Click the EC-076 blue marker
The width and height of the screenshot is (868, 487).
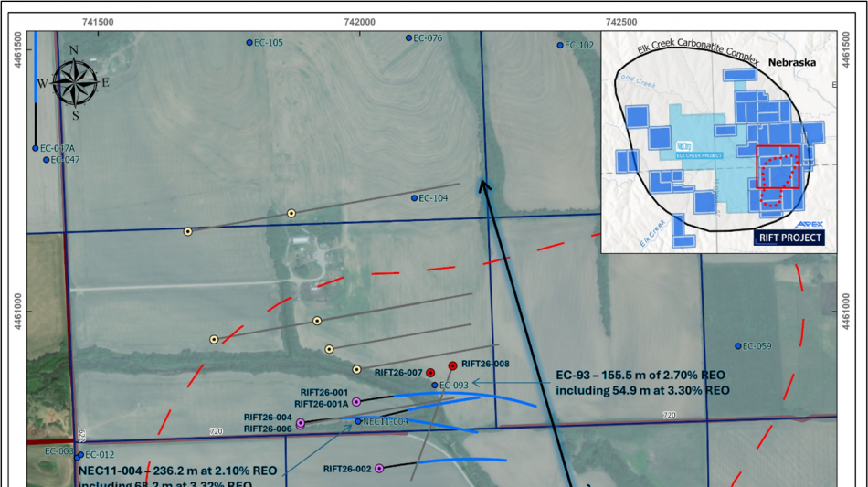[409, 38]
